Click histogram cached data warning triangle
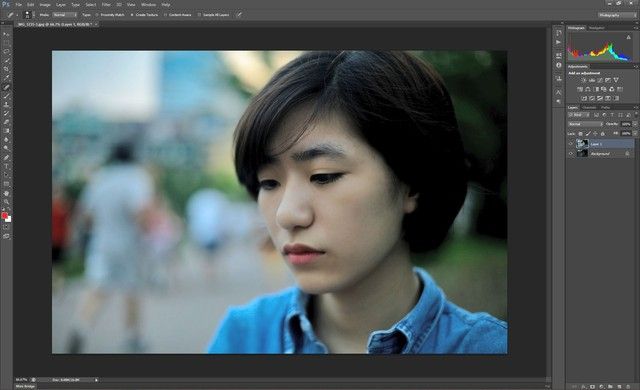Image resolution: width=640 pixels, height=390 pixels. click(x=629, y=37)
